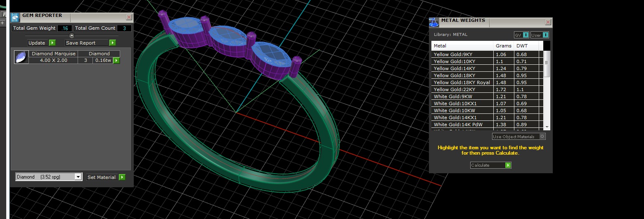Click the Total Gem Weight value field
644x219 pixels.
point(65,28)
